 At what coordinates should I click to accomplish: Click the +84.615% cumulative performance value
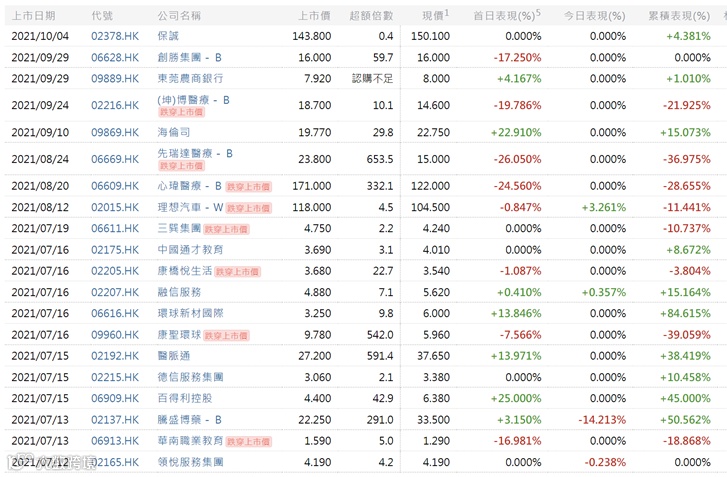click(x=685, y=313)
